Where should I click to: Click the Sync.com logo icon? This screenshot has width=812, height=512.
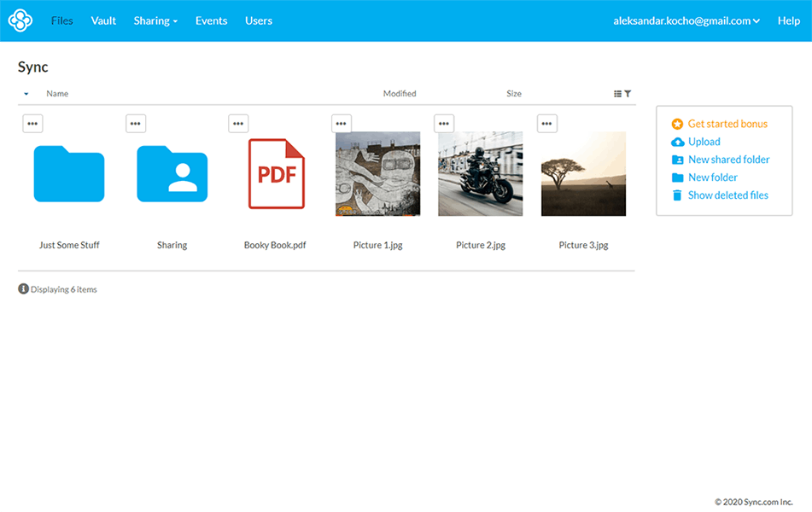tap(20, 20)
